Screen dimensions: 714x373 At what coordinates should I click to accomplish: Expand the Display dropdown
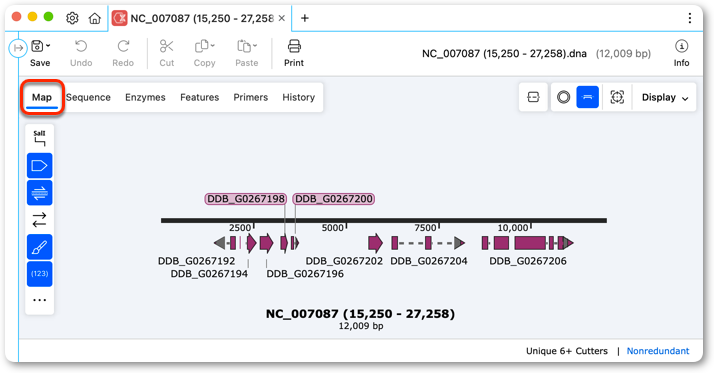[x=665, y=97]
